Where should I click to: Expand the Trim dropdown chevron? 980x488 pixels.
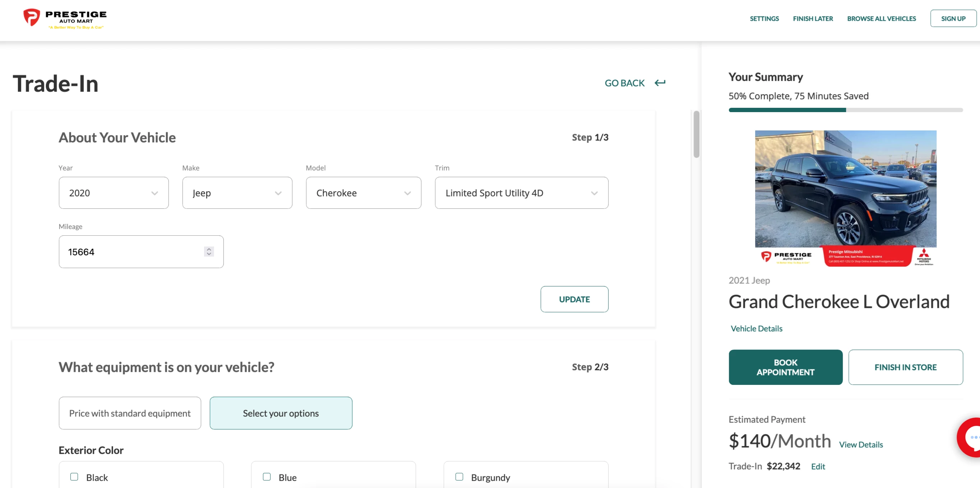[594, 193]
